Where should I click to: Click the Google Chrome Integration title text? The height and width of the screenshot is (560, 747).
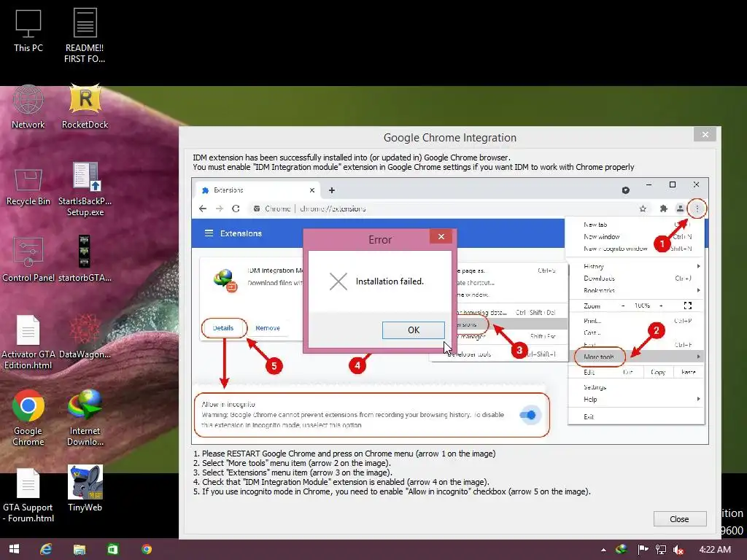(x=449, y=138)
